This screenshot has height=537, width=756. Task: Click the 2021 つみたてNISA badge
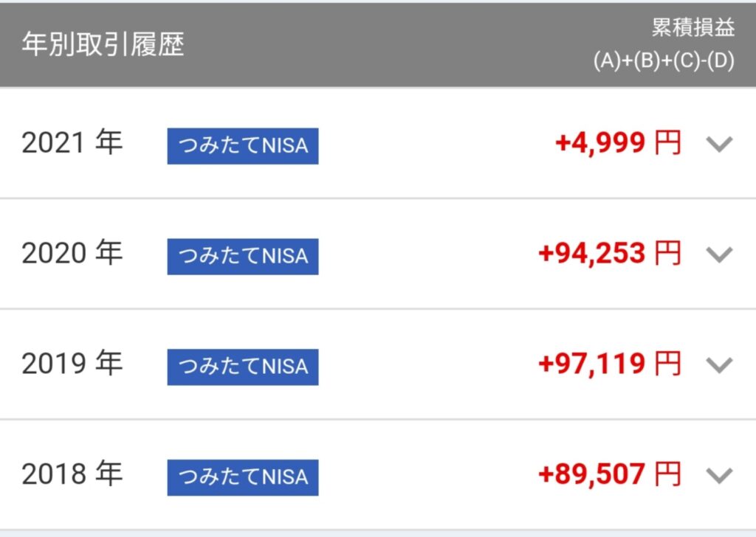point(242,146)
